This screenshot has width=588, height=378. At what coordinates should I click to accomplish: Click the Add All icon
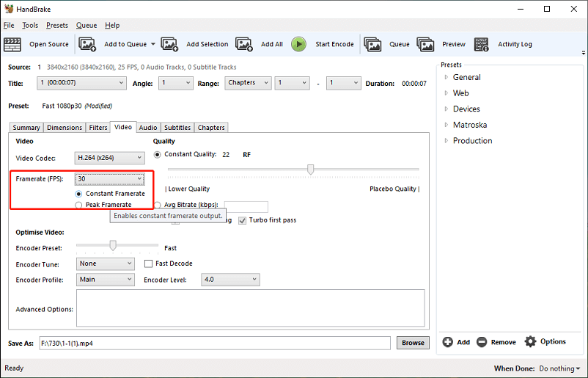(x=244, y=44)
